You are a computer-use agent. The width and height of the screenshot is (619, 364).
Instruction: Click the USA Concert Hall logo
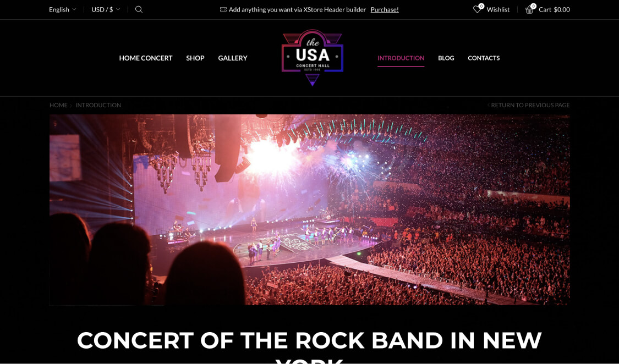point(313,58)
